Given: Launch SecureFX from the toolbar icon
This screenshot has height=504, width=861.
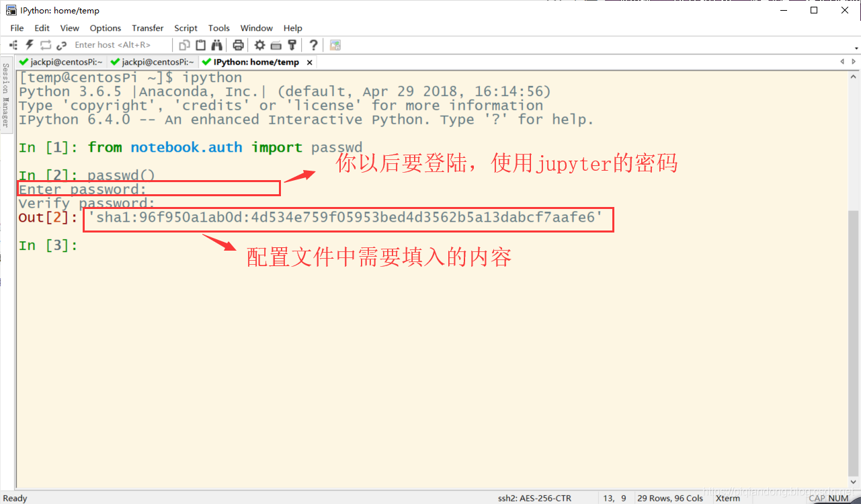Looking at the screenshot, I should pyautogui.click(x=335, y=45).
